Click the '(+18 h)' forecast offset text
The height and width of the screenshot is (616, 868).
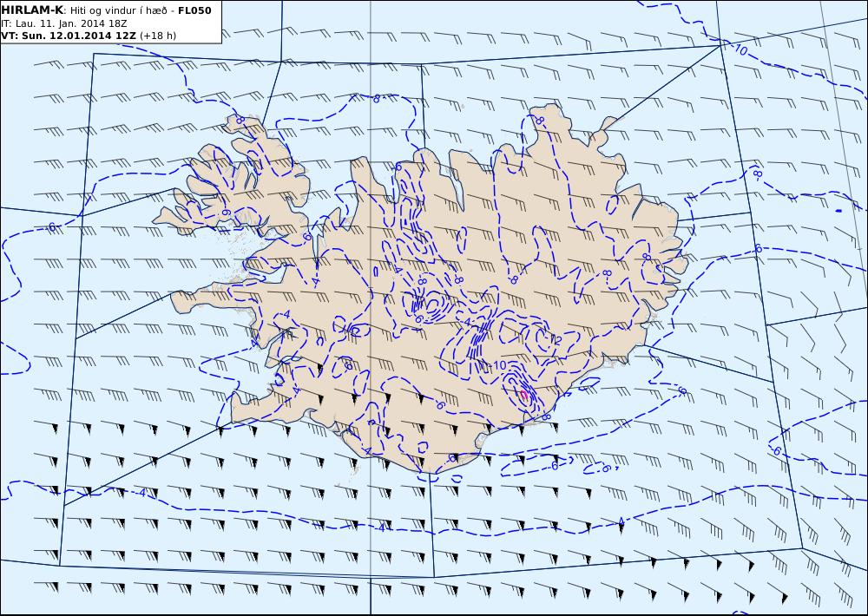158,36
